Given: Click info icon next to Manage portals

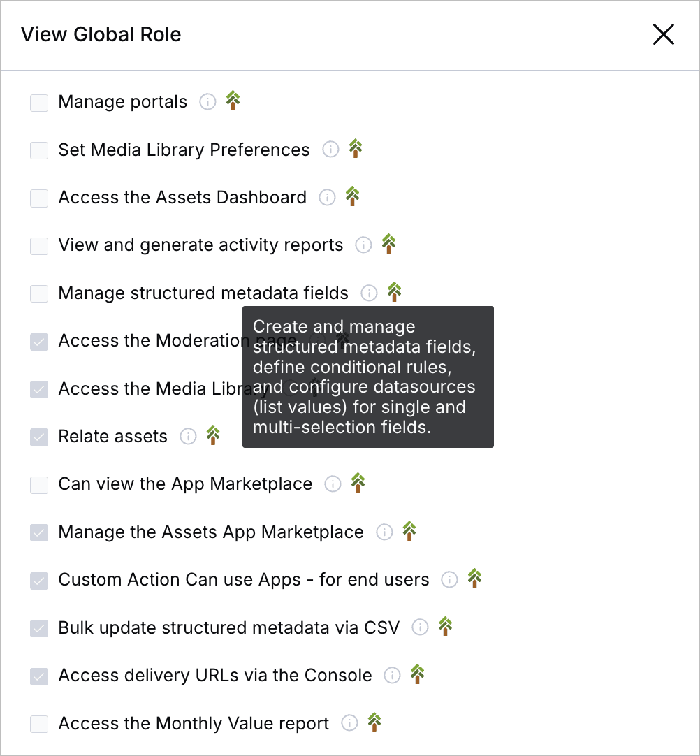Looking at the screenshot, I should point(207,102).
